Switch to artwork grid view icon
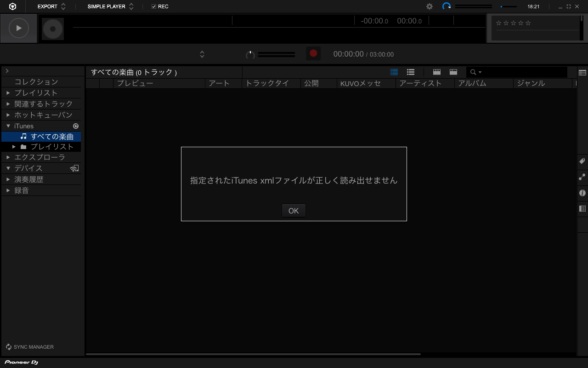 437,72
